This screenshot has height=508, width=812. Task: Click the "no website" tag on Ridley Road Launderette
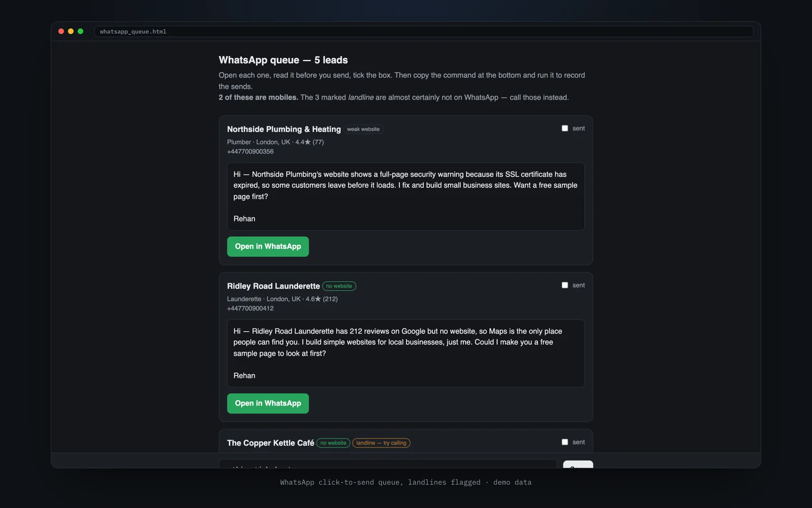pyautogui.click(x=339, y=286)
